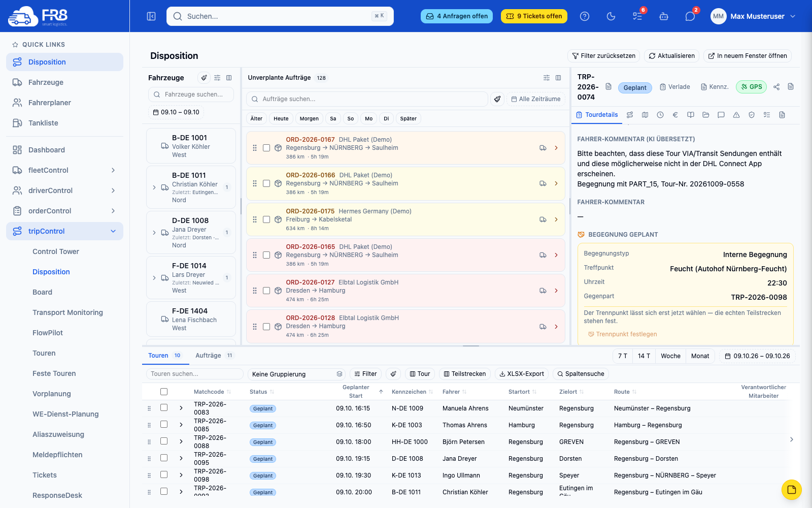
Task: Open the 9 Tickets offen button
Action: [x=534, y=16]
